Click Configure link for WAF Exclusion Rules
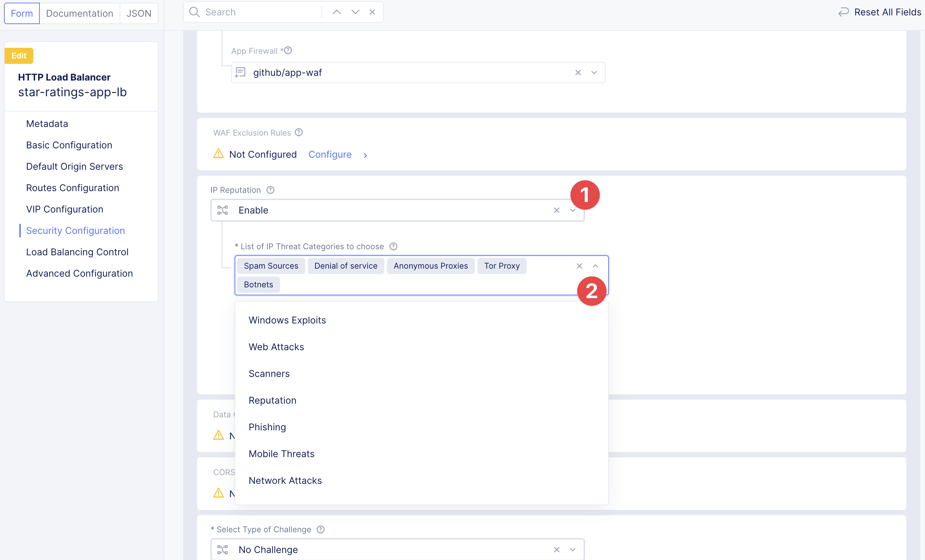925x560 pixels. pos(329,154)
